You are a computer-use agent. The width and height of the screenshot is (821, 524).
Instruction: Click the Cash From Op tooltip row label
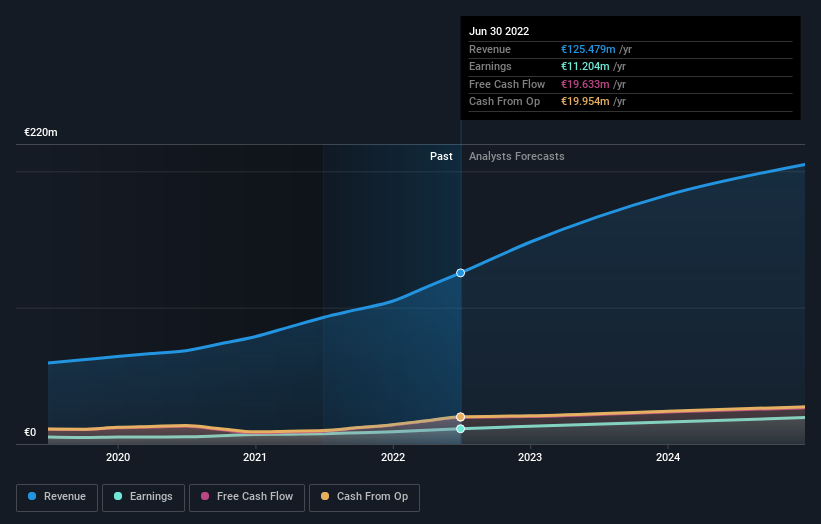(504, 102)
